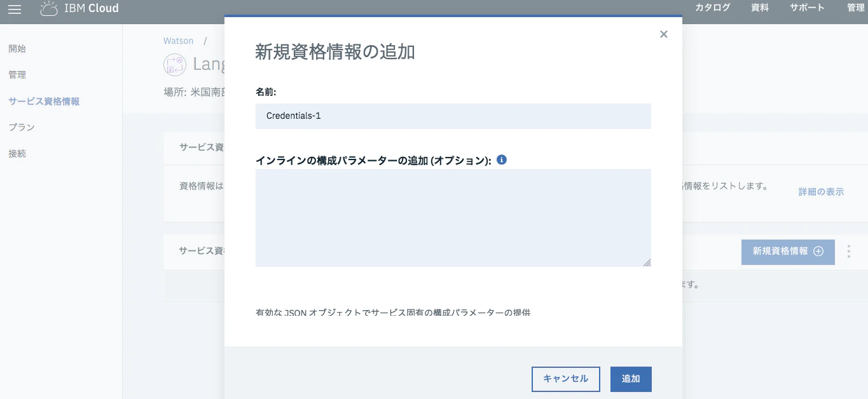Open the Language Translator service icon

(x=174, y=65)
